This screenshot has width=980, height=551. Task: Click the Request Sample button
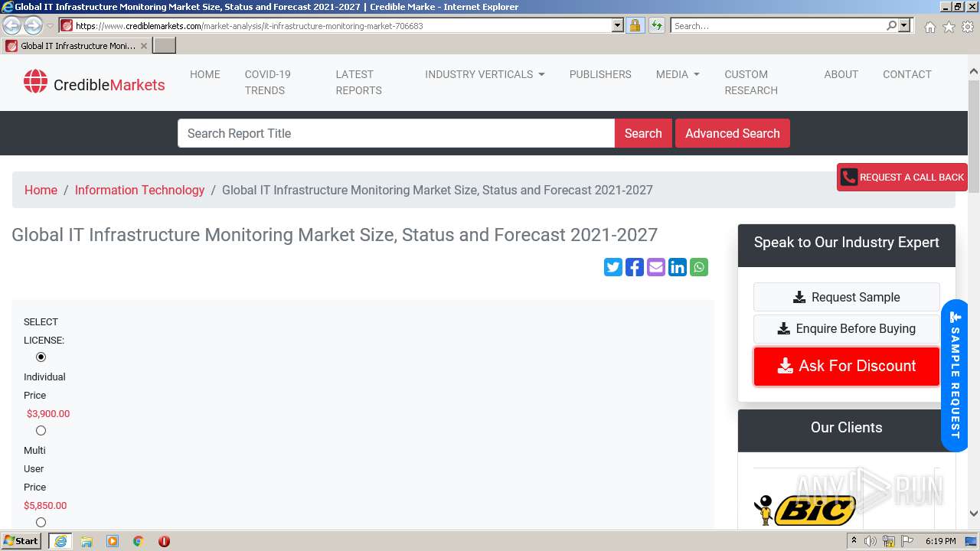(x=847, y=297)
